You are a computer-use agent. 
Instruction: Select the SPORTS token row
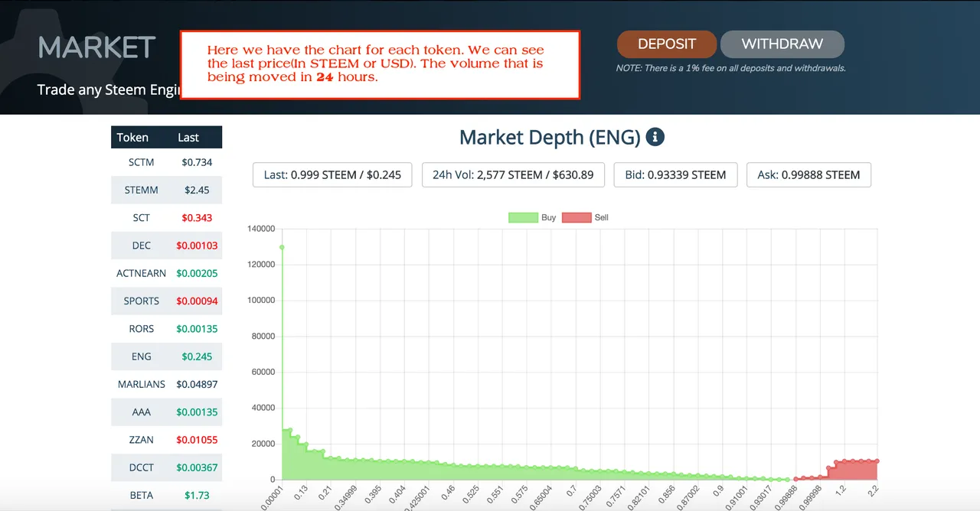click(166, 301)
